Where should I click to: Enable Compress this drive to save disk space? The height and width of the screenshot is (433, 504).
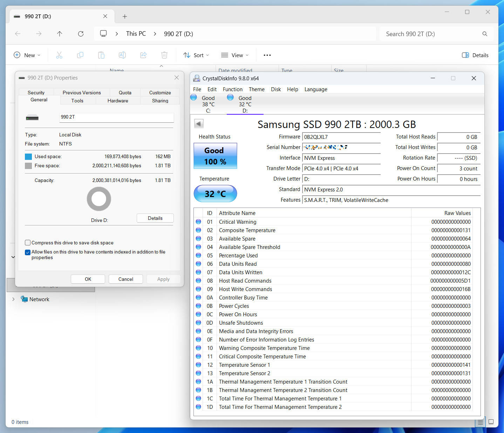[28, 243]
